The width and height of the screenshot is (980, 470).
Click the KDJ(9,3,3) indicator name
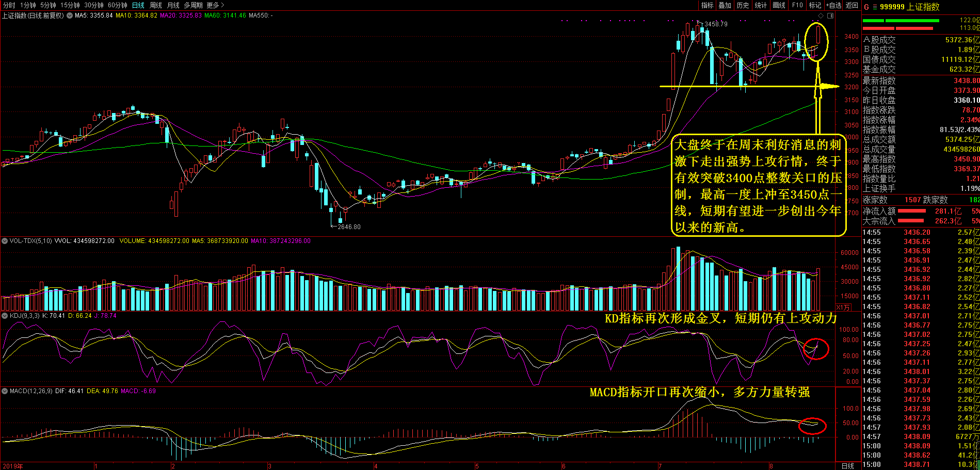[x=24, y=316]
